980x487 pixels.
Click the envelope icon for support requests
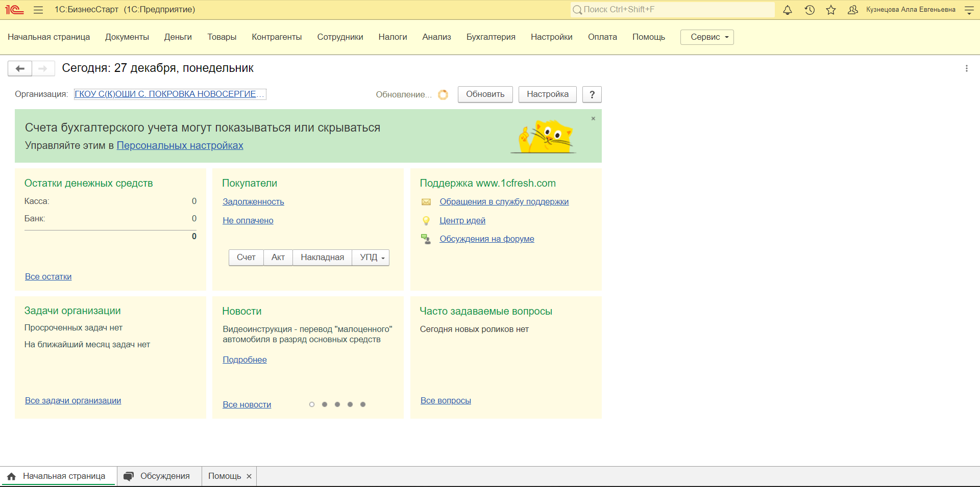426,202
